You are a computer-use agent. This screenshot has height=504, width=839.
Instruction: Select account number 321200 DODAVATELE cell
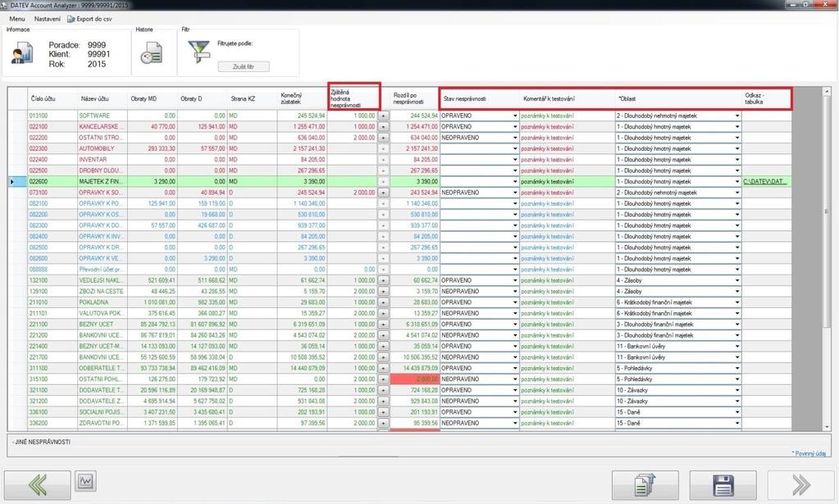52,401
